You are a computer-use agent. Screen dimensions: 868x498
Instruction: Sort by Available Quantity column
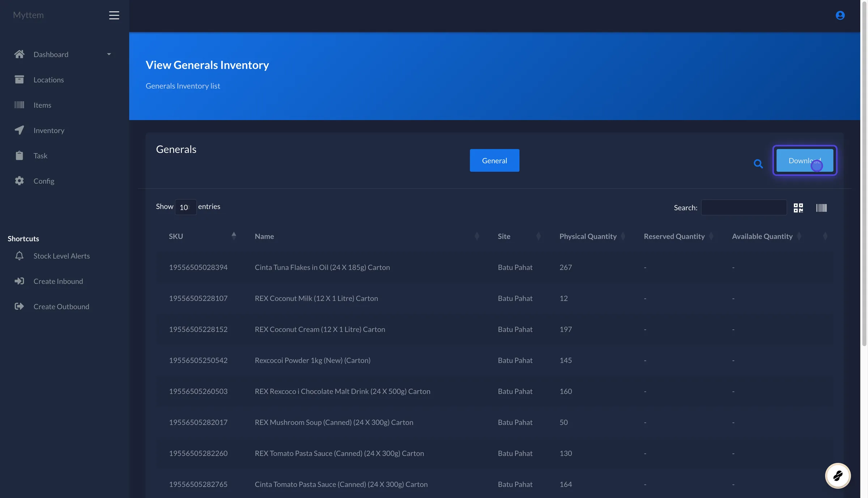(766, 236)
